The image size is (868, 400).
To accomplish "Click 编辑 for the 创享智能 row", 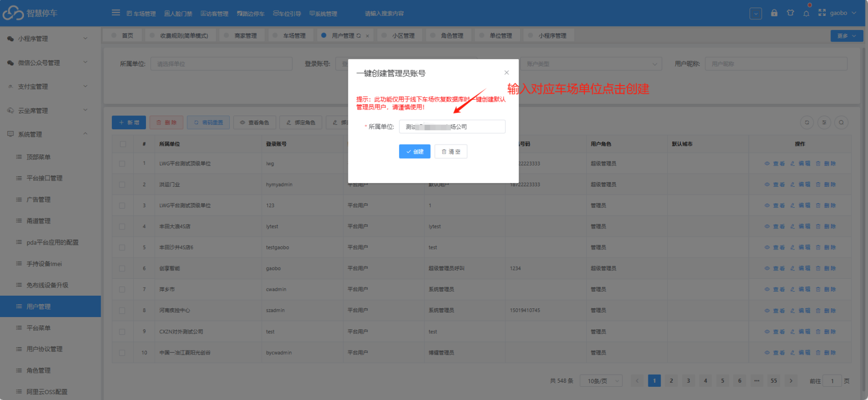I will (x=800, y=269).
